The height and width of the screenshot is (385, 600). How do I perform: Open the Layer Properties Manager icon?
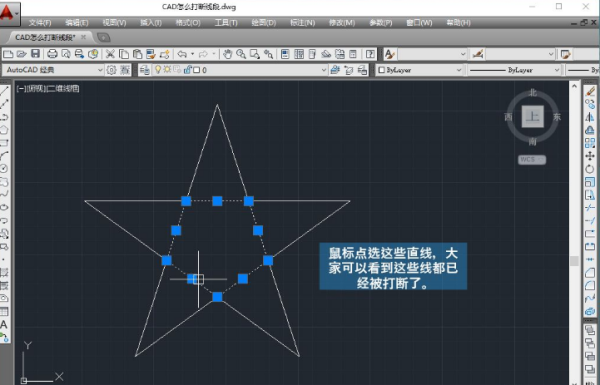pyautogui.click(x=145, y=70)
